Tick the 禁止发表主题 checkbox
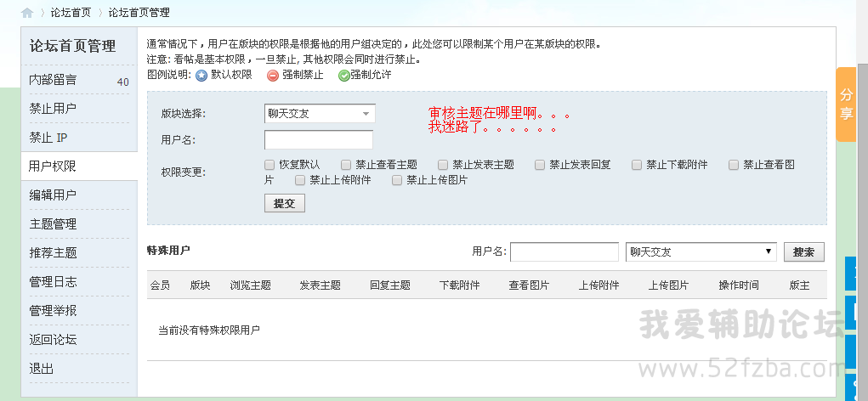The width and height of the screenshot is (868, 401). (443, 164)
